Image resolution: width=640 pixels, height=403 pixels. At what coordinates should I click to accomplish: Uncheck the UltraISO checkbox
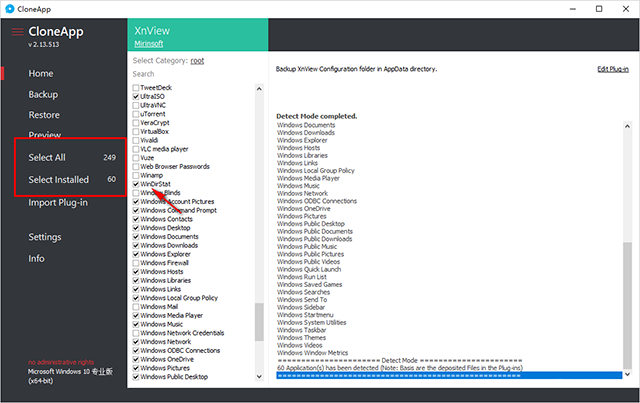pyautogui.click(x=136, y=96)
